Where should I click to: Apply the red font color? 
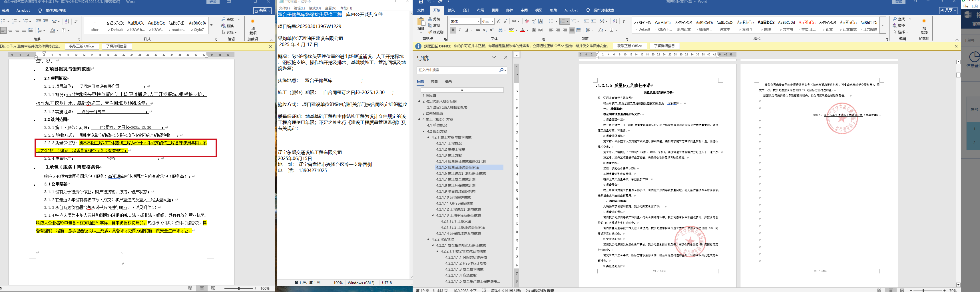[x=523, y=30]
